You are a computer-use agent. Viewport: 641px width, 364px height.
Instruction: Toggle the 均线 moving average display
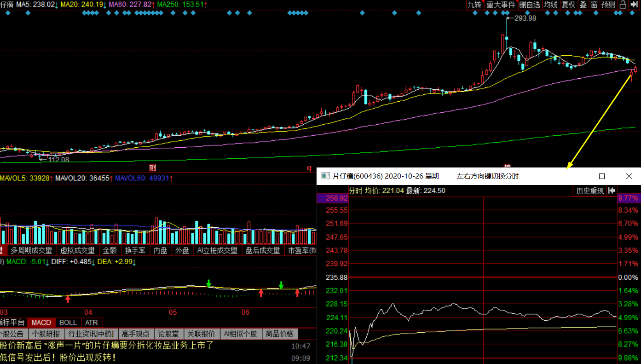[550, 5]
